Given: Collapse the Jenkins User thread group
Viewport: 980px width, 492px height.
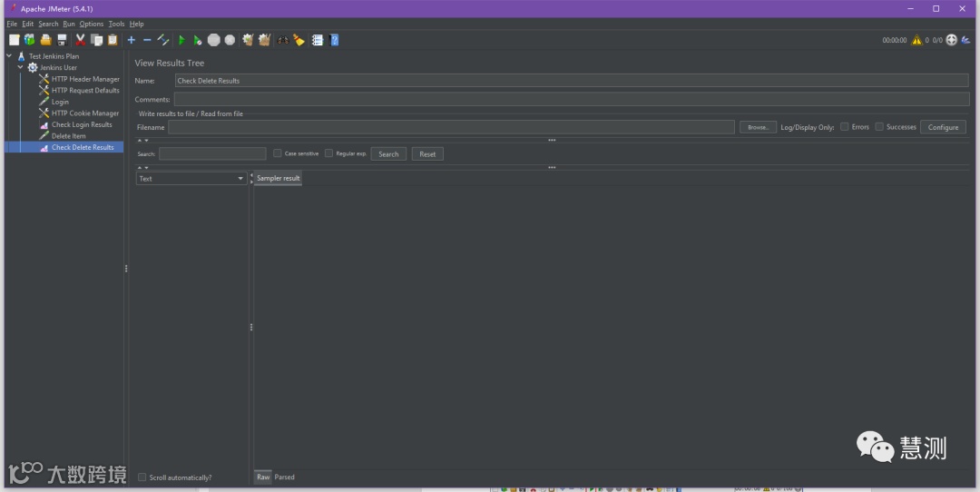Looking at the screenshot, I should (x=21, y=67).
